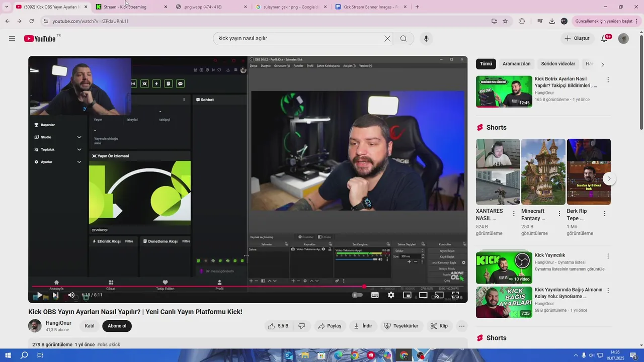Subscribe with Abone ol button
The height and width of the screenshot is (362, 644).
pos(117,326)
